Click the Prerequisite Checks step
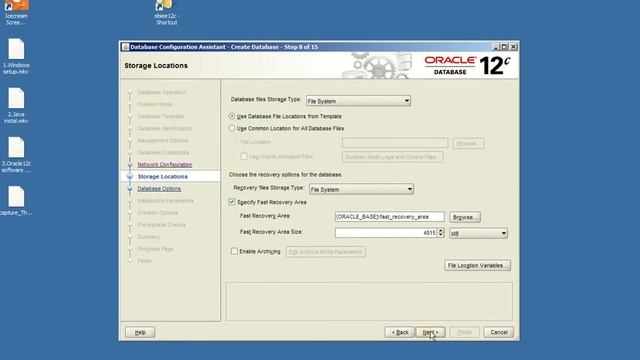640x360 pixels. 161,225
